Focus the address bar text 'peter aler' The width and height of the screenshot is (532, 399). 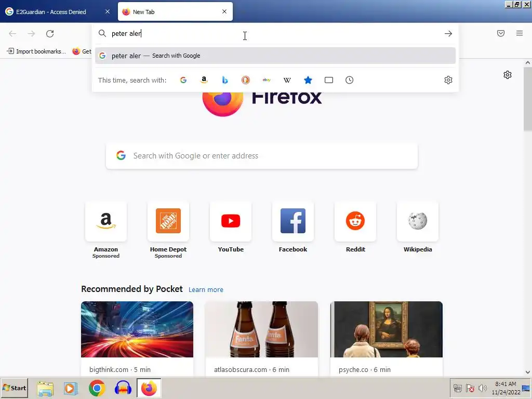pos(126,33)
